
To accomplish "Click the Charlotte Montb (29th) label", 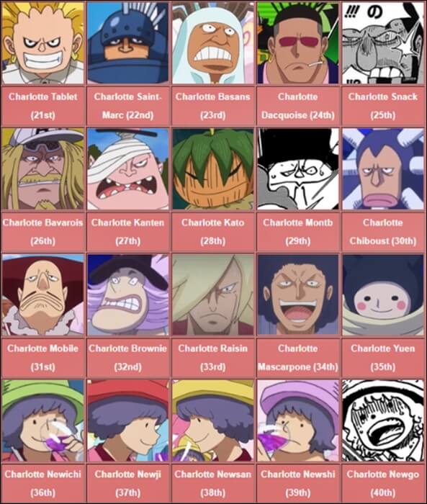I will [x=297, y=232].
